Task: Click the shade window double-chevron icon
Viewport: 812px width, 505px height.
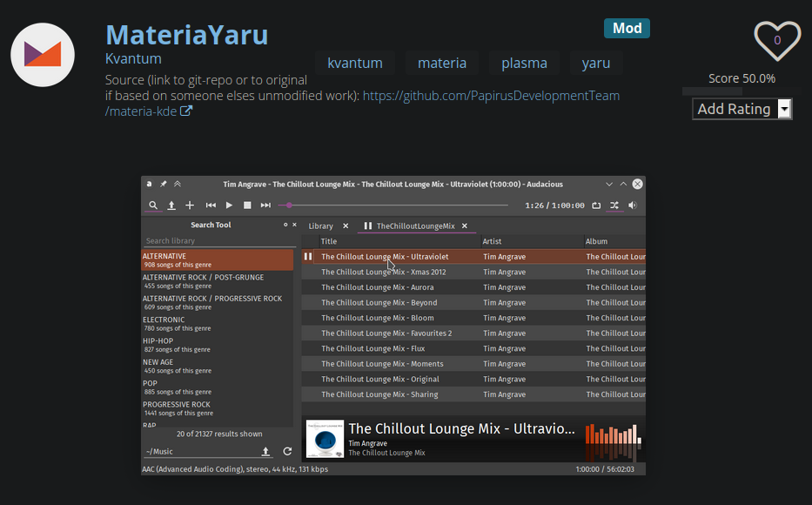Action: [x=177, y=184]
